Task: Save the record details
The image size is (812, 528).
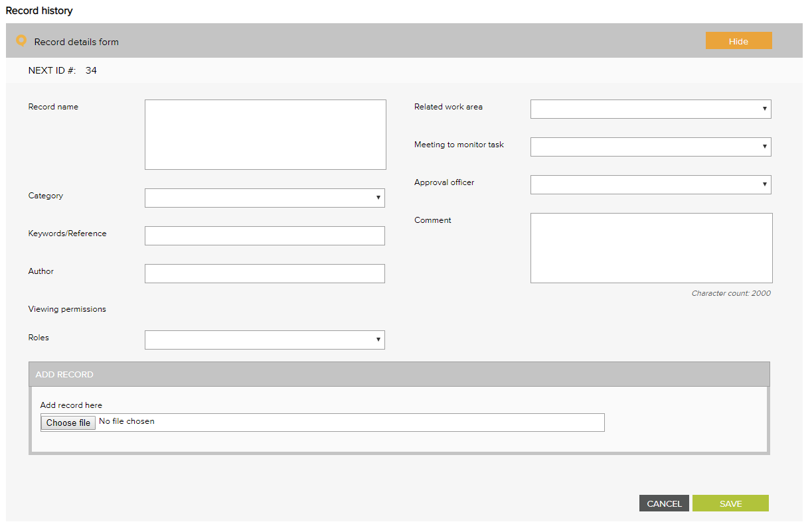Action: (x=730, y=503)
